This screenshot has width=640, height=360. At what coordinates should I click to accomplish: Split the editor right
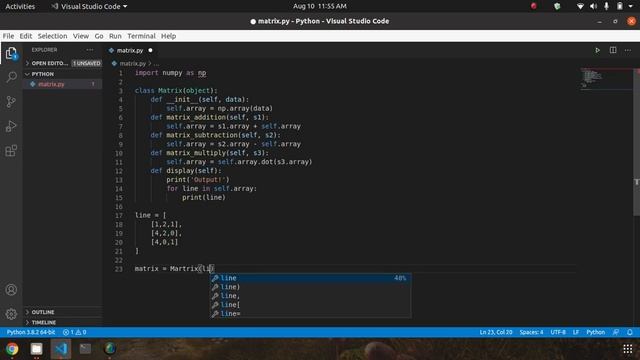613,50
